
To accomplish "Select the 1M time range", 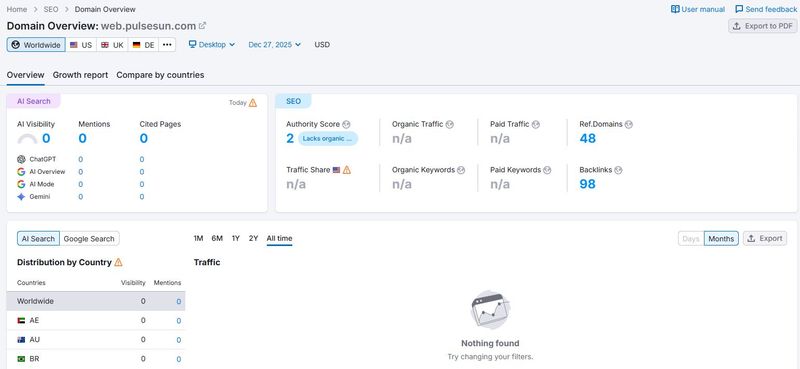I will (198, 238).
